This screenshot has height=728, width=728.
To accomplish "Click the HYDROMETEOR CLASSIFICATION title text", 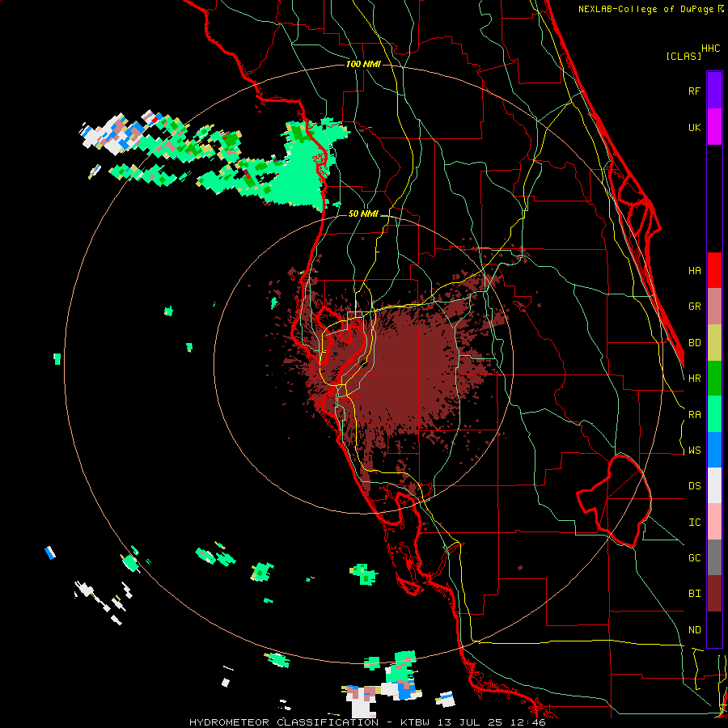I will click(283, 722).
